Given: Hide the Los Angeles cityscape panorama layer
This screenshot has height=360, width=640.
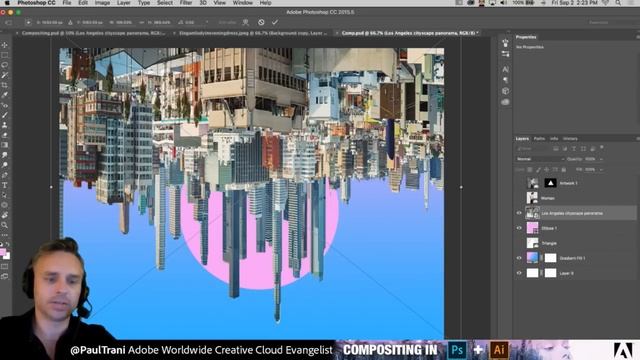Looking at the screenshot, I should tap(519, 213).
